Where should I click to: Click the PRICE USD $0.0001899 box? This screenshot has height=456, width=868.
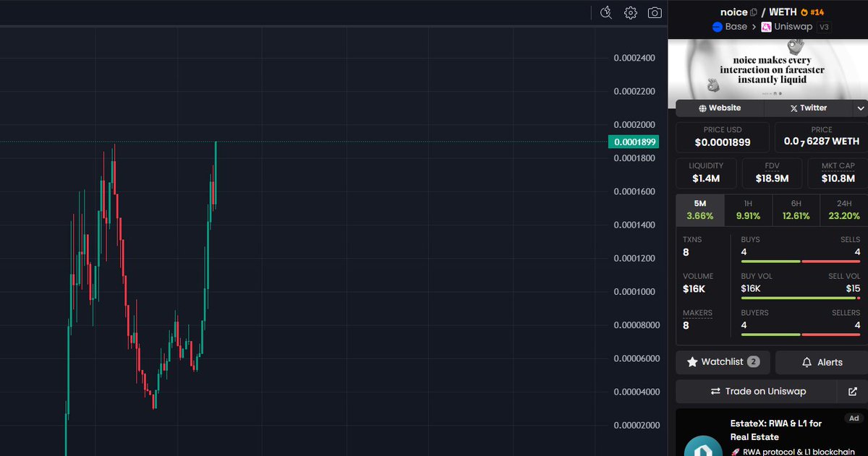point(723,137)
